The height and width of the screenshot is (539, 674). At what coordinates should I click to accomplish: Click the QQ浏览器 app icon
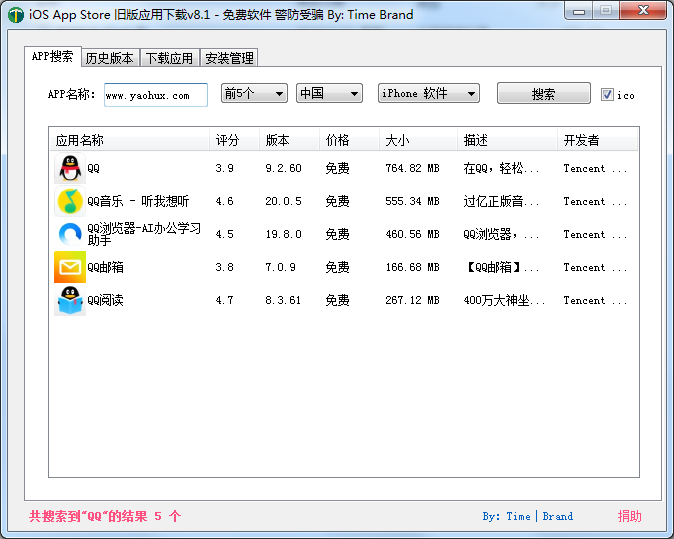pyautogui.click(x=69, y=234)
